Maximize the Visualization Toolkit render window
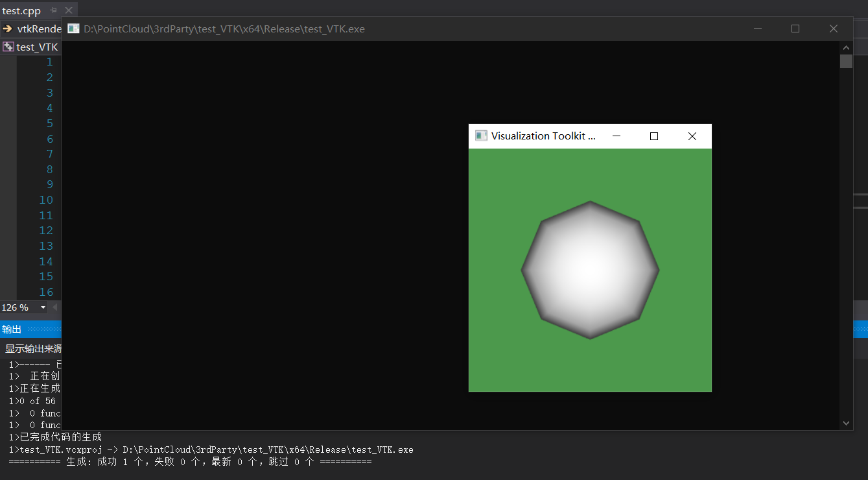Viewport: 868px width, 480px height. [x=653, y=136]
